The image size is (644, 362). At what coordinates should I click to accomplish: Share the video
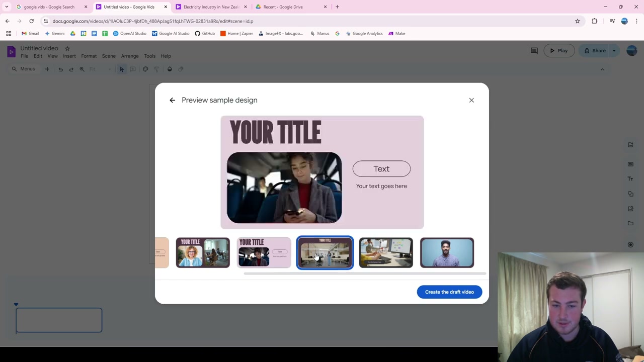pos(595,50)
